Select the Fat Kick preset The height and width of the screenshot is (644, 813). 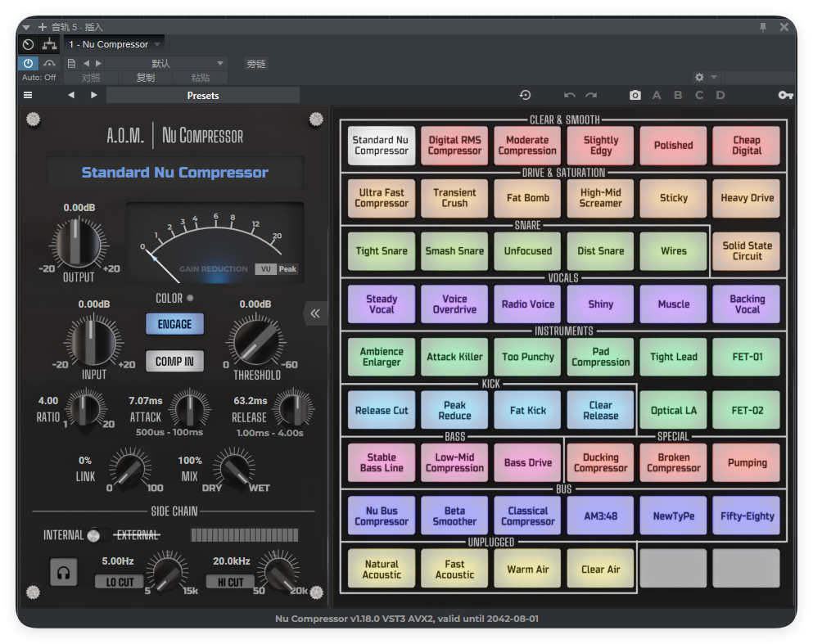[528, 410]
